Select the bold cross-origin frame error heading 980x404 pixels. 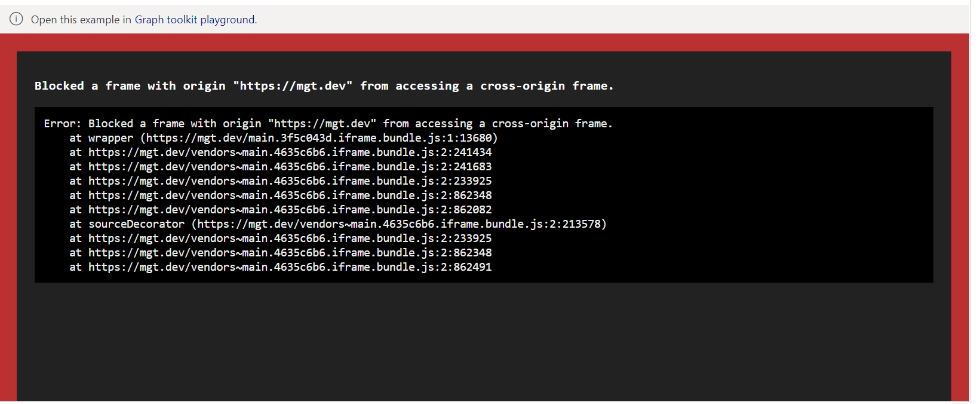pos(324,85)
